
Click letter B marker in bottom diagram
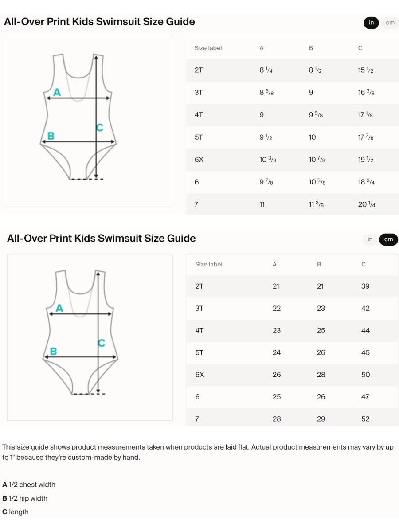[x=53, y=351]
